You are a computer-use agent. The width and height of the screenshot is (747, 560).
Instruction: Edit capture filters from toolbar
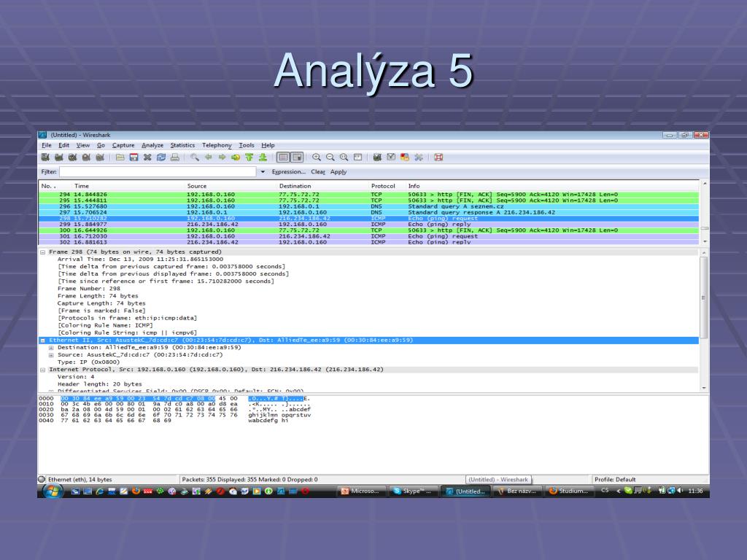(377, 157)
